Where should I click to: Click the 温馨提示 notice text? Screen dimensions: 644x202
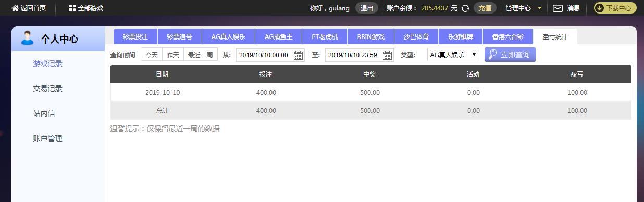pos(165,129)
